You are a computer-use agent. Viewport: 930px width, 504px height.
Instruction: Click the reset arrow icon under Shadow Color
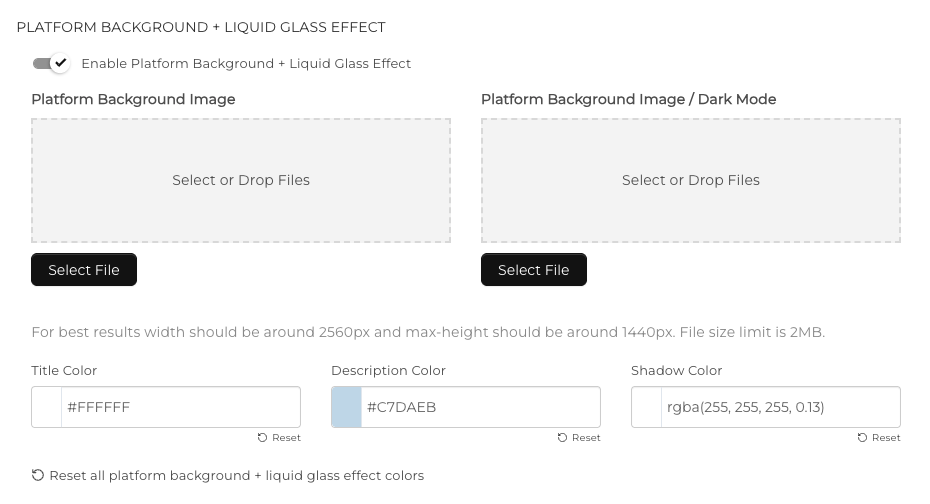tap(862, 438)
